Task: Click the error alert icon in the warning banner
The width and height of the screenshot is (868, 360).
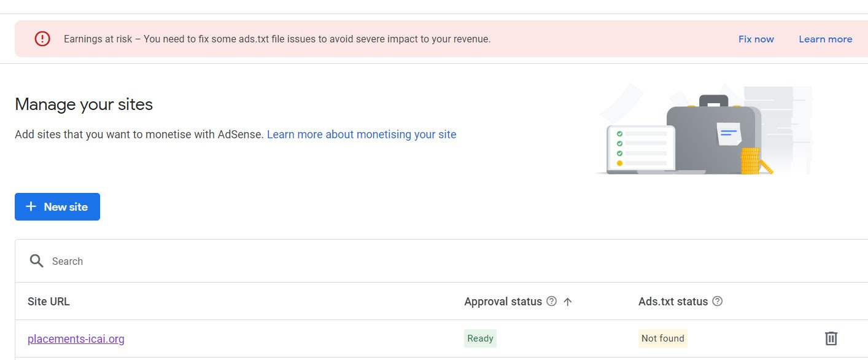Action: point(42,38)
